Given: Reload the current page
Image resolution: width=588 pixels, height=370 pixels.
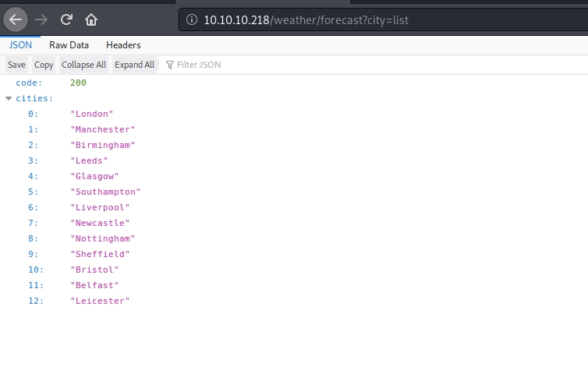Looking at the screenshot, I should (x=67, y=19).
